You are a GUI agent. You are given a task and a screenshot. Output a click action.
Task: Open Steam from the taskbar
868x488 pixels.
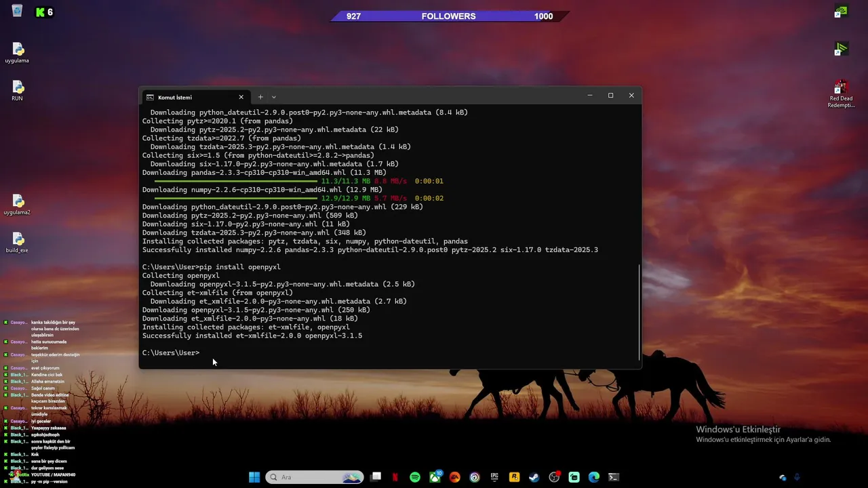(534, 477)
